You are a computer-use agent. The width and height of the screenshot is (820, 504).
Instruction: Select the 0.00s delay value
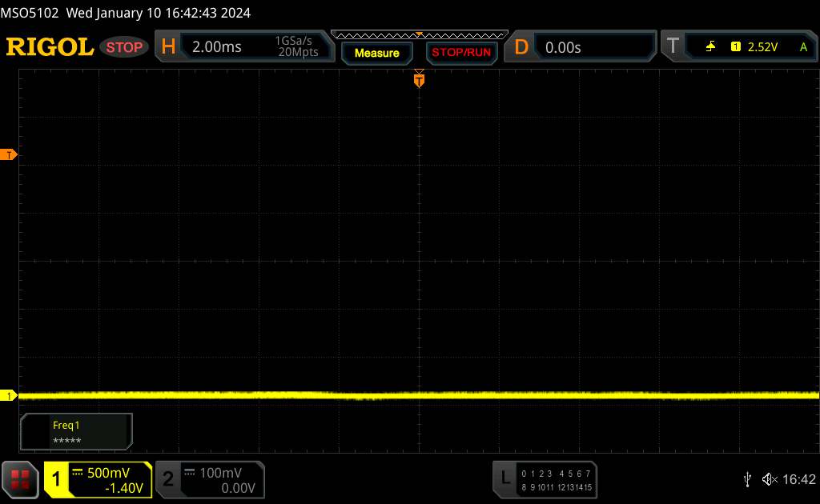point(563,47)
